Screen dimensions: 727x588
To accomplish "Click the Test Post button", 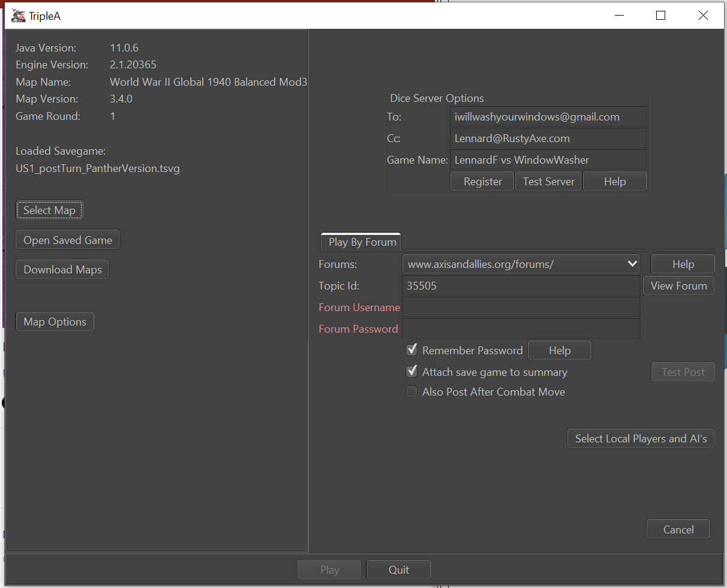I will (x=683, y=372).
